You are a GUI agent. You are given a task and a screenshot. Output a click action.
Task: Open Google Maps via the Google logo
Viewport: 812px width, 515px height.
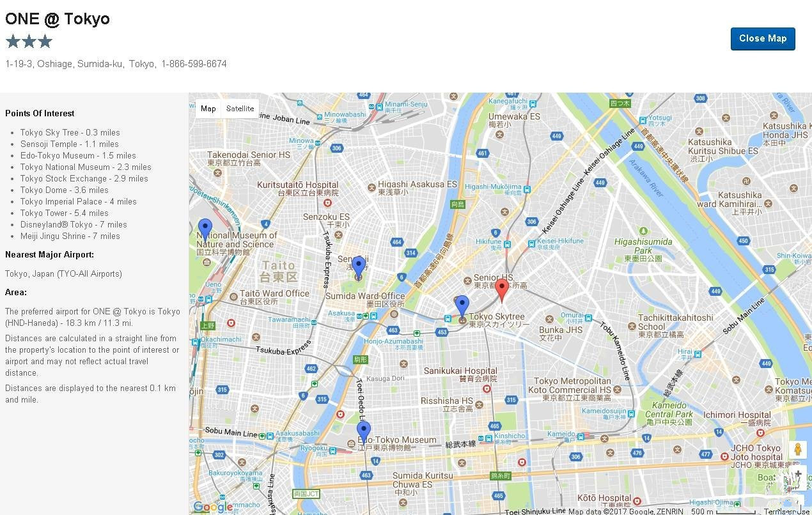pos(213,507)
